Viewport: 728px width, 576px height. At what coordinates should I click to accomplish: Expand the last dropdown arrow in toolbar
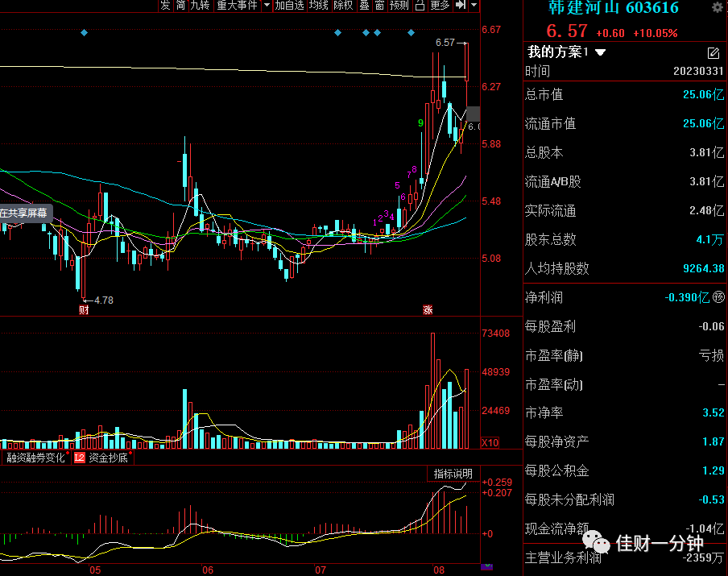[x=474, y=5]
